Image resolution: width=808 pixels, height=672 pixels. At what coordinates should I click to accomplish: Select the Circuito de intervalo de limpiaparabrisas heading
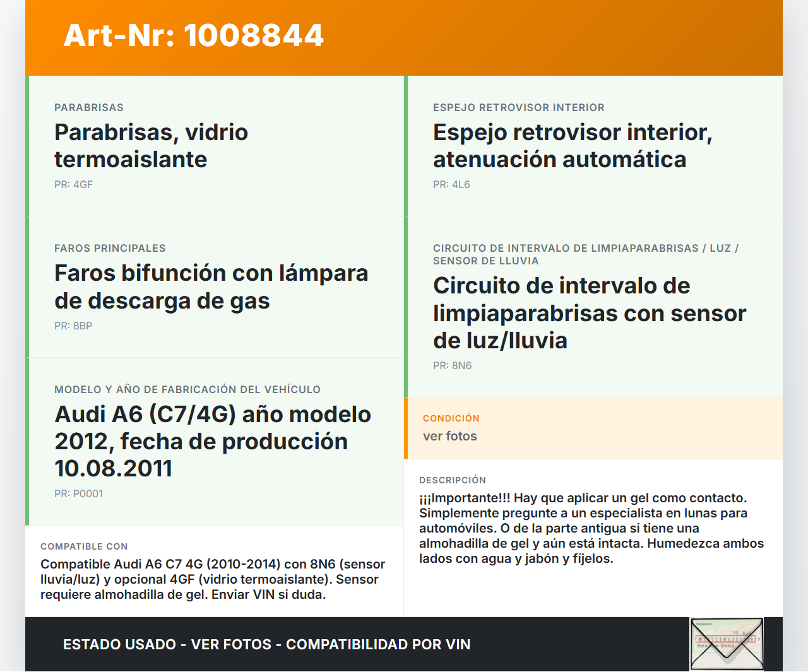tap(589, 313)
